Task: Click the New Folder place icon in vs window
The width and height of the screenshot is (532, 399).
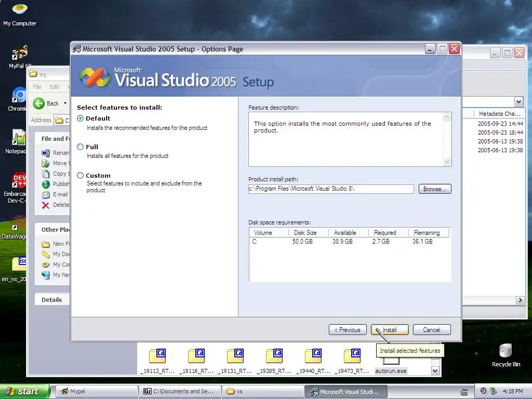Action: click(46, 244)
